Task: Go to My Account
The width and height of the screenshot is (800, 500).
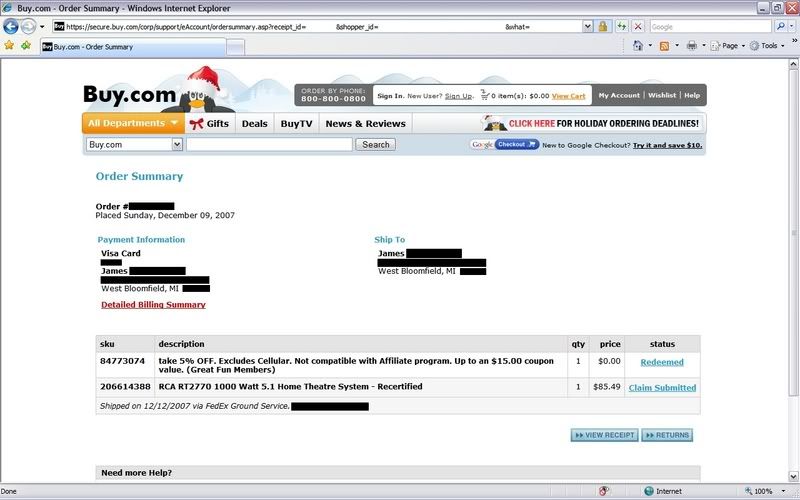Action: (x=619, y=95)
